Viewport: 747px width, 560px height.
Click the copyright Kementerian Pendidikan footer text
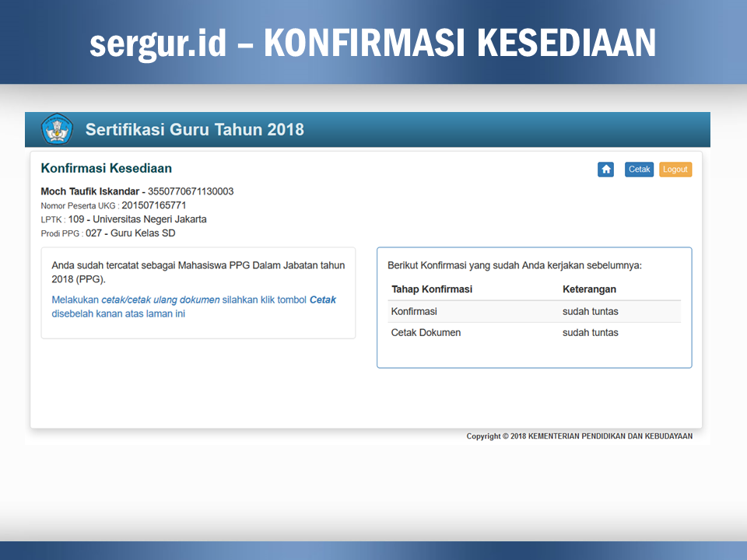tap(579, 436)
